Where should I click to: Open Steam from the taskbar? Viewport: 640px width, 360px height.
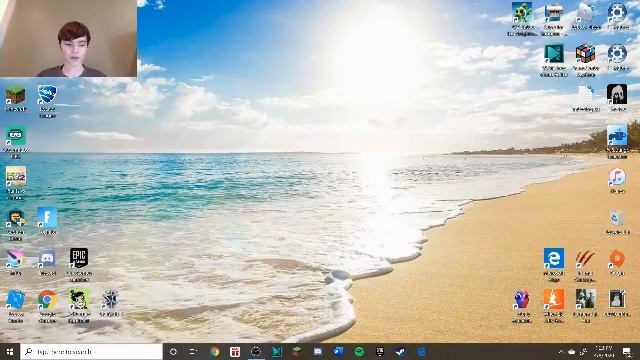tap(400, 351)
